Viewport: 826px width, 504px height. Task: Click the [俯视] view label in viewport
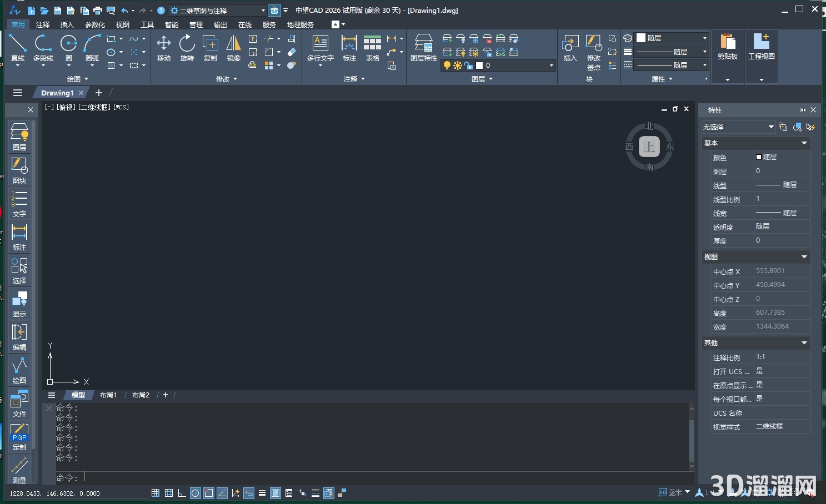tap(66, 107)
